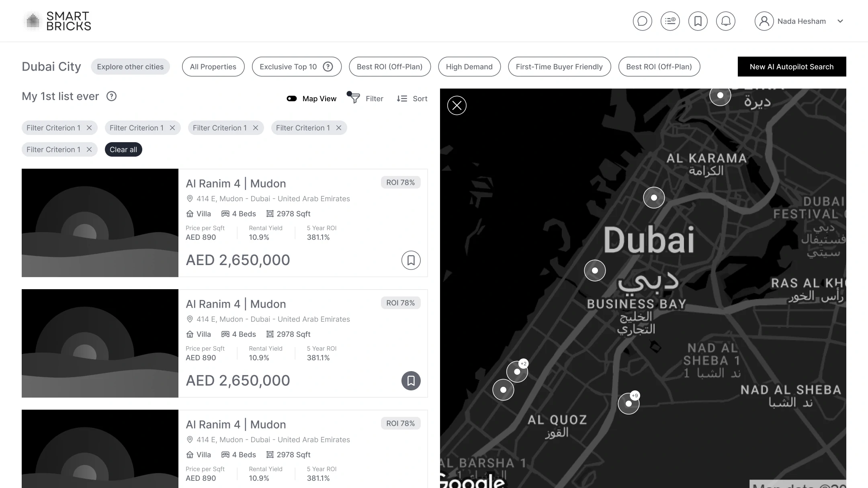Viewport: 868px width, 488px height.
Task: Click the Business Bay map label
Action: pos(637,304)
